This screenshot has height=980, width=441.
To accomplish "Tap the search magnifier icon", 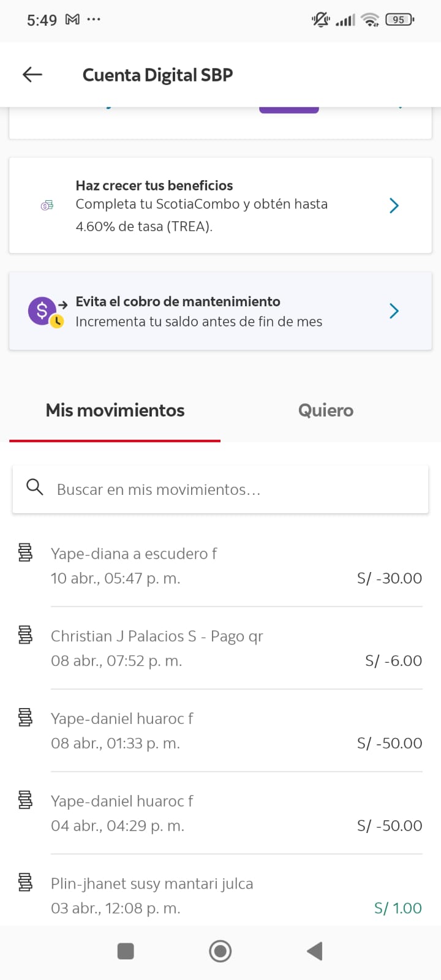I will pos(35,488).
